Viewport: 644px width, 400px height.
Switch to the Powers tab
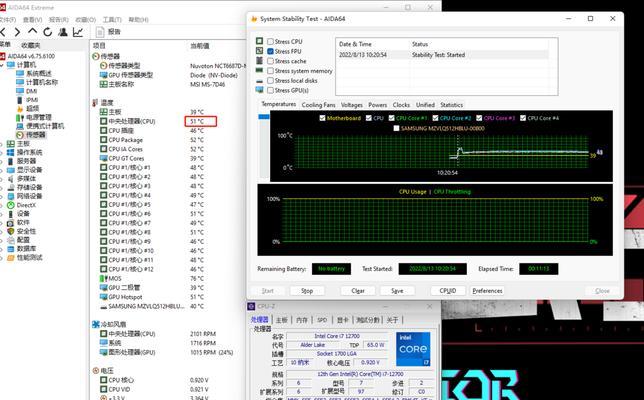pyautogui.click(x=377, y=105)
